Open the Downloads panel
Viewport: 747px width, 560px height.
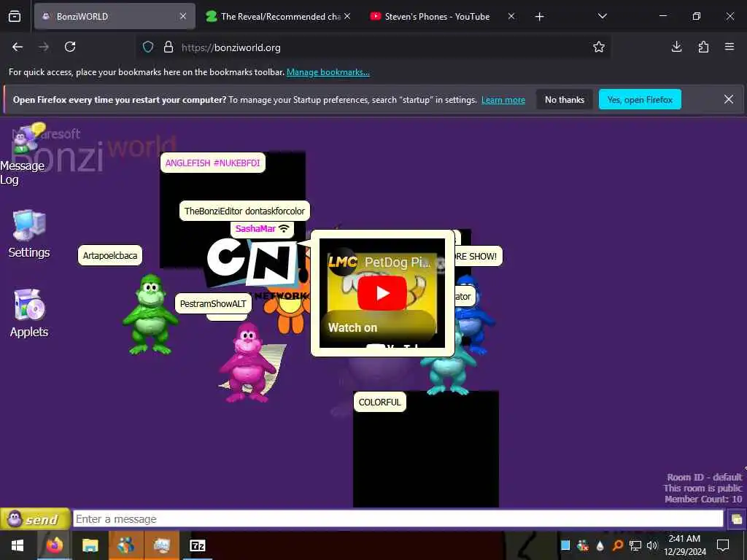(676, 47)
